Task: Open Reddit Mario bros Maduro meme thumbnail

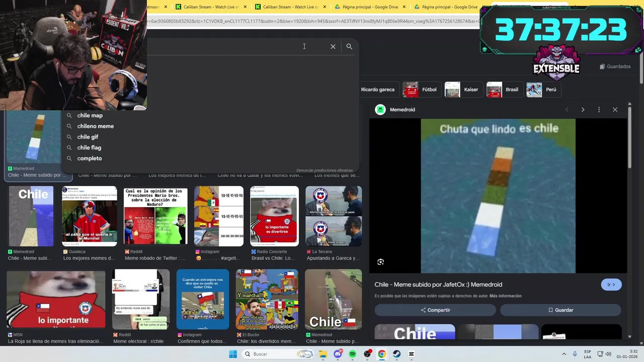Action: coord(155,216)
